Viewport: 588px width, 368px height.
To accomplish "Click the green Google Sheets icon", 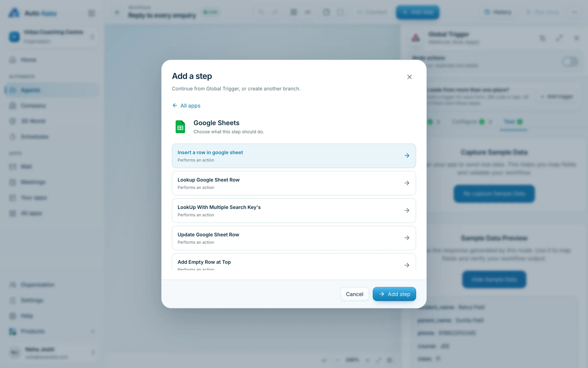I will click(x=180, y=127).
